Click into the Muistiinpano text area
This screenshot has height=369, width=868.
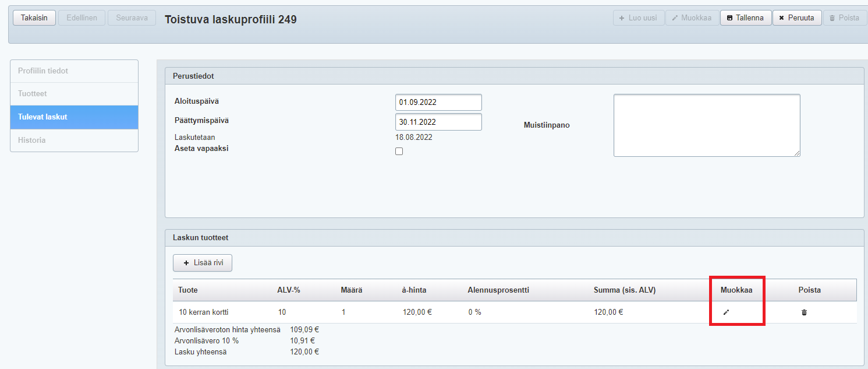coord(706,125)
